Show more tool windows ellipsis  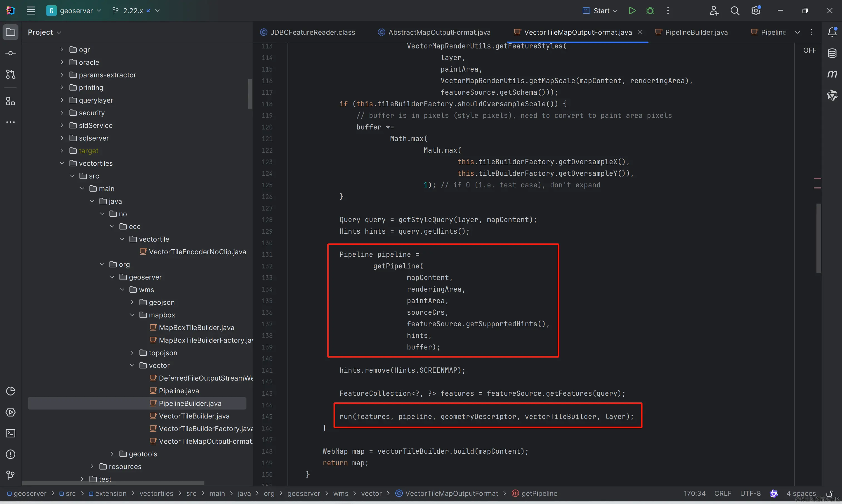point(11,122)
